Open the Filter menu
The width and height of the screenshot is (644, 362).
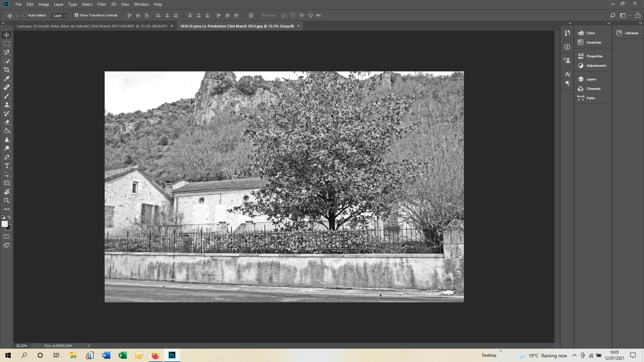point(101,4)
